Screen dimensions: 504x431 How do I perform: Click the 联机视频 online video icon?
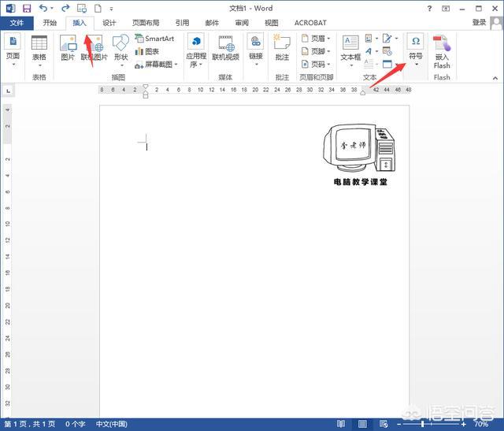point(227,49)
